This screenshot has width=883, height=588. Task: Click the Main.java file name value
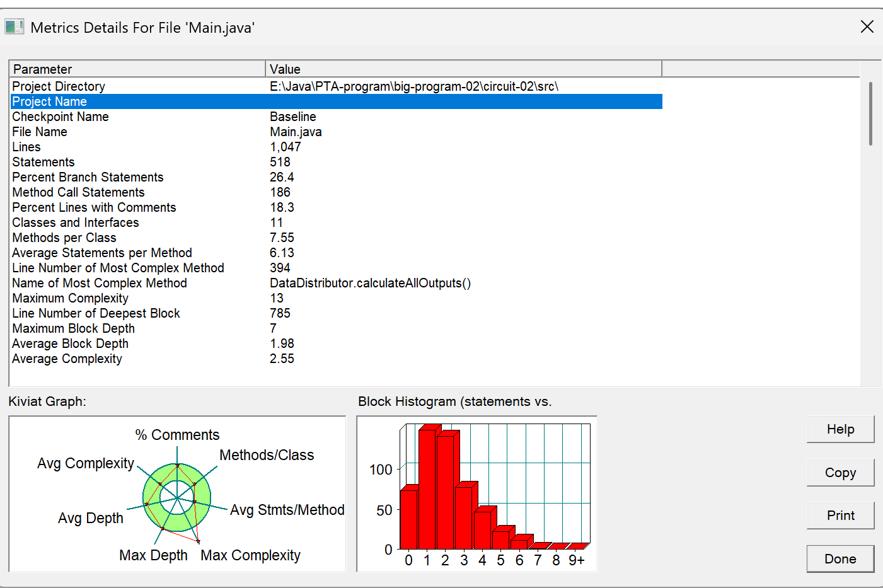(x=296, y=132)
